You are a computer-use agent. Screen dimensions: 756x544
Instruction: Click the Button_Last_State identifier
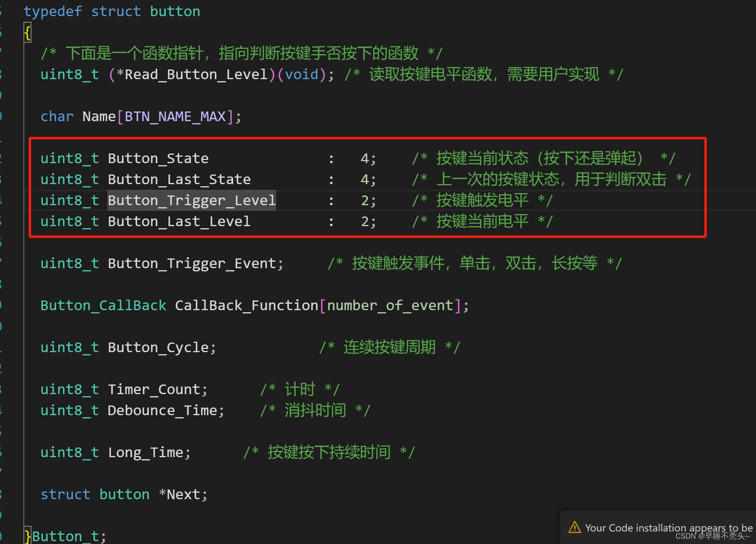point(179,179)
